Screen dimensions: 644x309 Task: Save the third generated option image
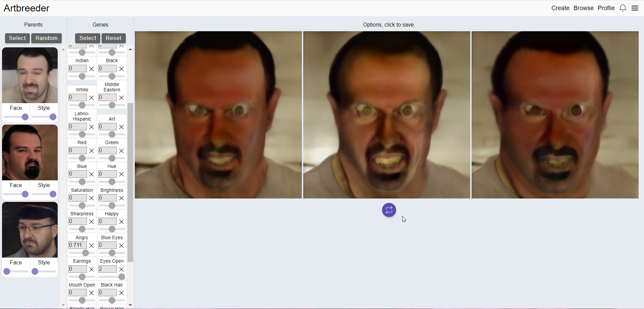coord(555,115)
